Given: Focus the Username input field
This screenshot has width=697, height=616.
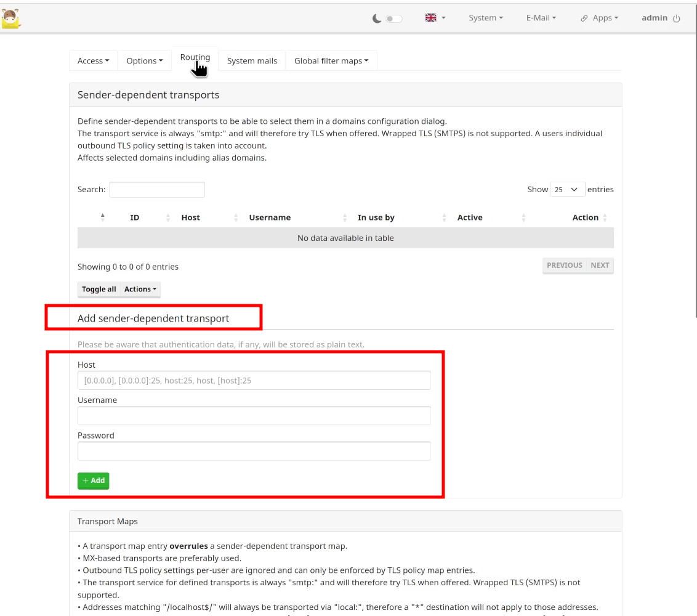Looking at the screenshot, I should pos(254,416).
